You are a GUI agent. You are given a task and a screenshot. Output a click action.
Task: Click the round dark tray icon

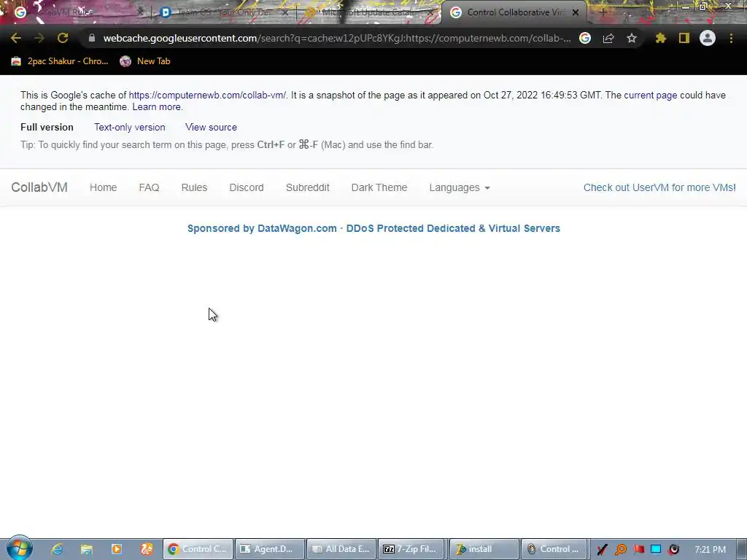click(673, 550)
